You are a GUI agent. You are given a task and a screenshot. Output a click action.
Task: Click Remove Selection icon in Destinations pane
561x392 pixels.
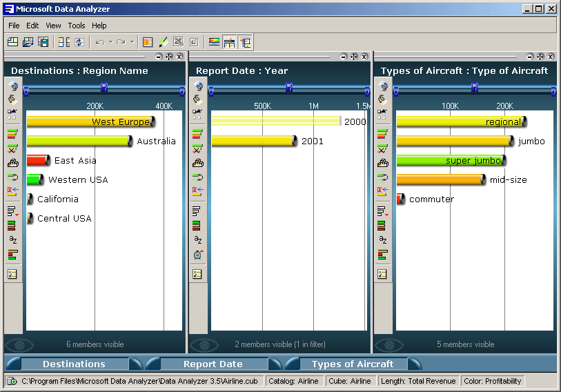(x=13, y=148)
